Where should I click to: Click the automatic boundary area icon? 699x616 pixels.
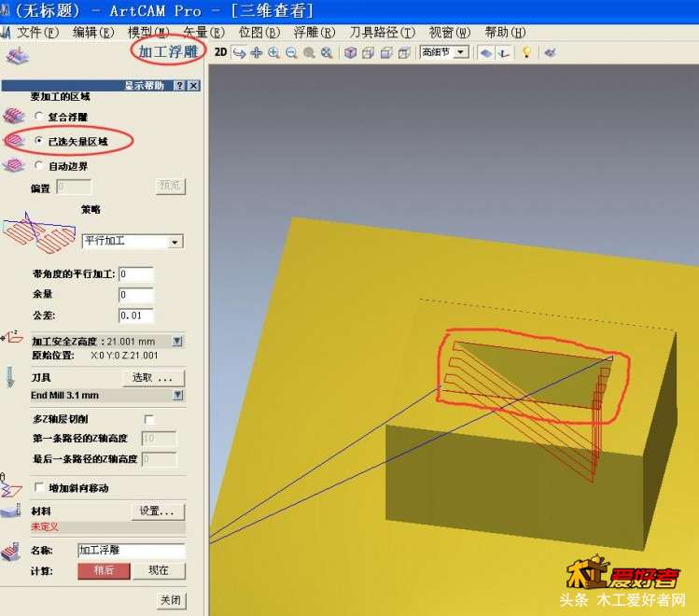coord(13,165)
